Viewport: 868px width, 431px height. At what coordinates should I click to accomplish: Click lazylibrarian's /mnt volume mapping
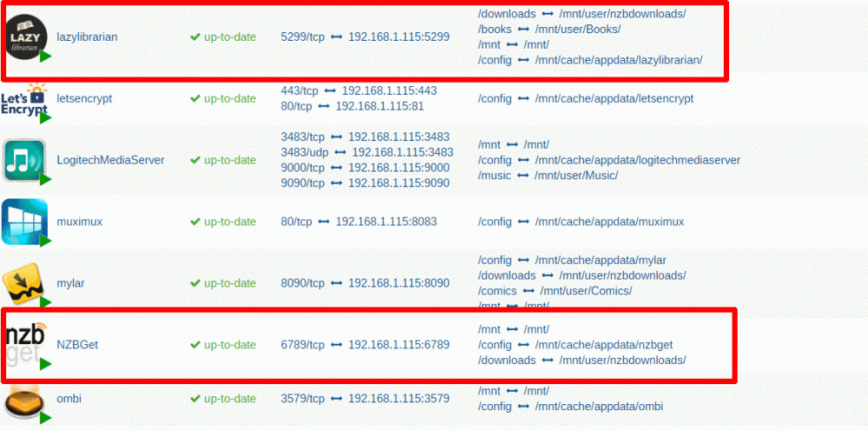pos(513,45)
